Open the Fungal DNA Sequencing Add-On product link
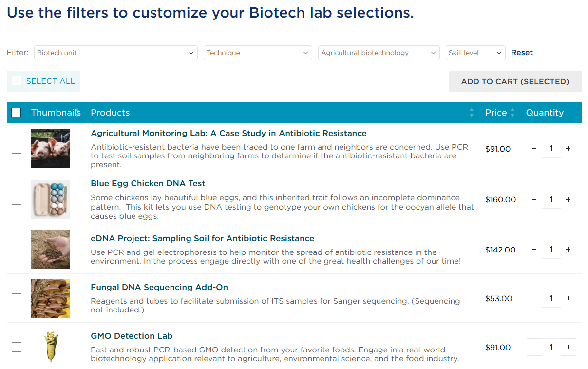This screenshot has width=588, height=369. (x=159, y=287)
